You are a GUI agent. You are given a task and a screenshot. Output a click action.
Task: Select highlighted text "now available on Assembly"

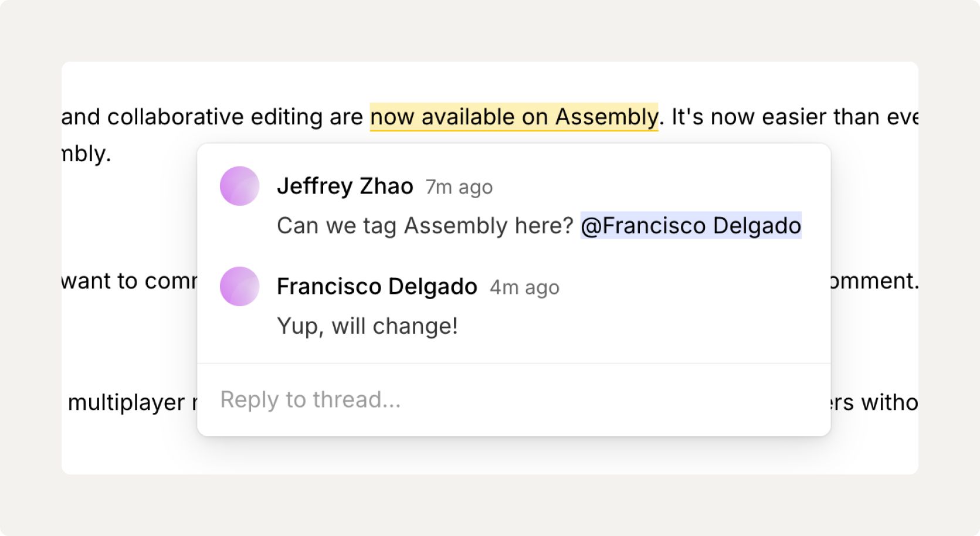[514, 117]
